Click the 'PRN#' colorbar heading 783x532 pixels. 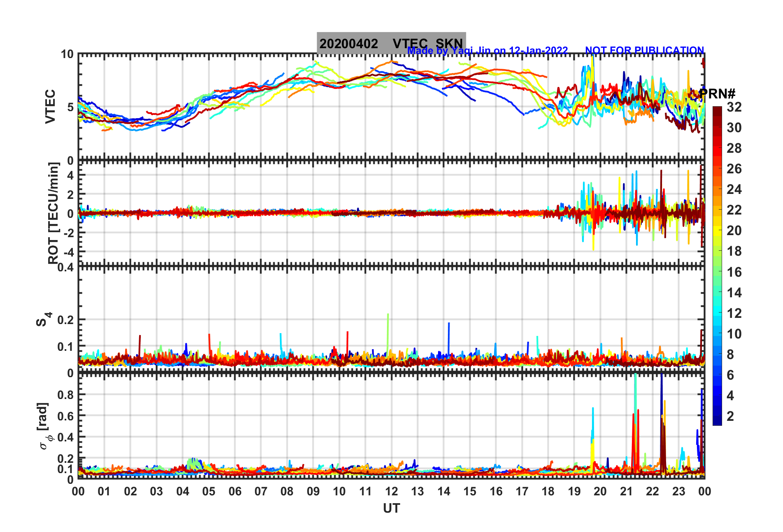(717, 94)
